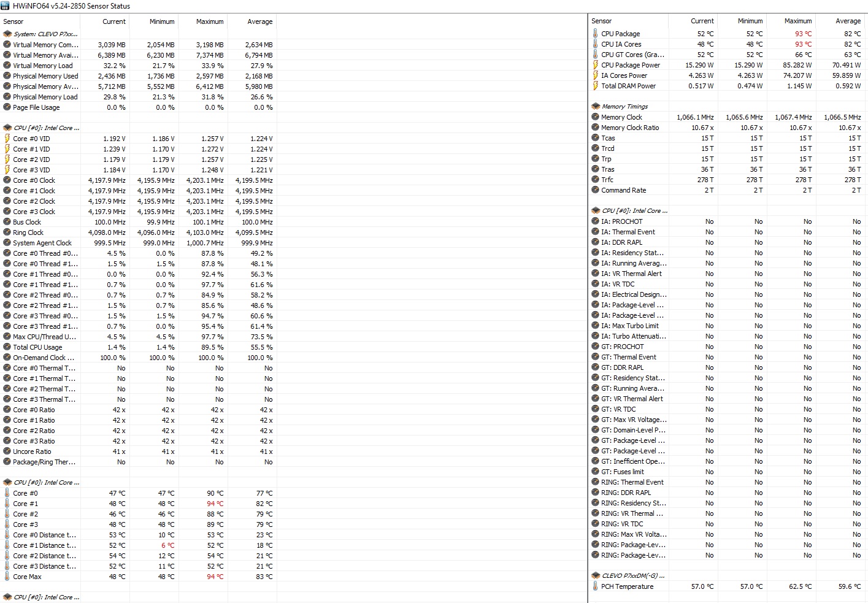
Task: Click the Minimum column header in left panel
Action: pyautogui.click(x=162, y=21)
